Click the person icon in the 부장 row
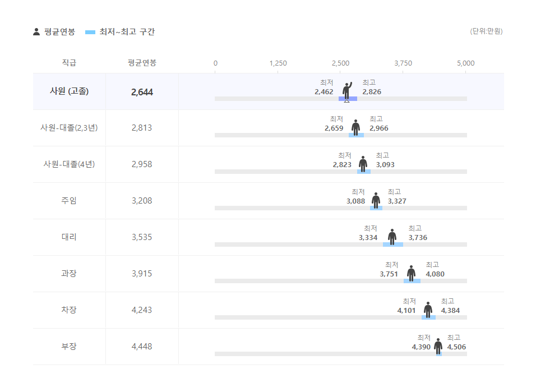 (x=438, y=346)
